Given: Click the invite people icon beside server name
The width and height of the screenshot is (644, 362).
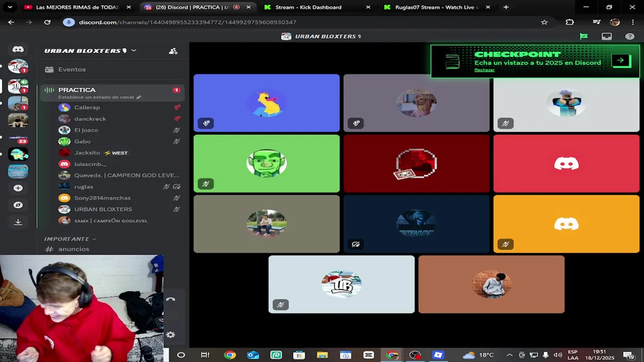Looking at the screenshot, I should tap(173, 51).
